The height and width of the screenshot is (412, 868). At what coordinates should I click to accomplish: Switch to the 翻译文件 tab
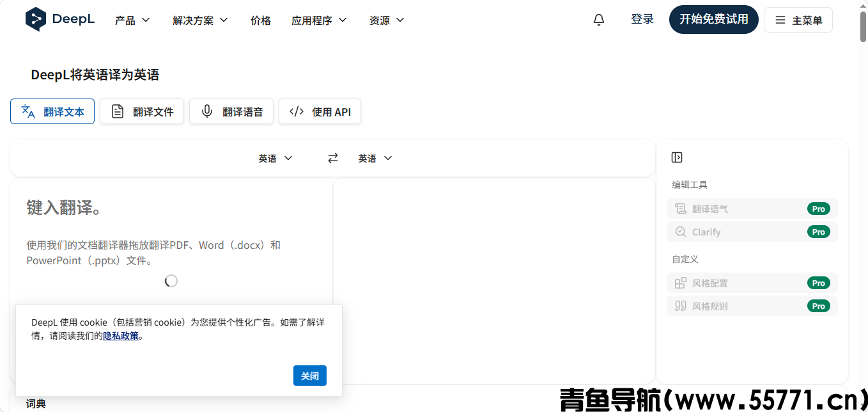click(x=142, y=111)
